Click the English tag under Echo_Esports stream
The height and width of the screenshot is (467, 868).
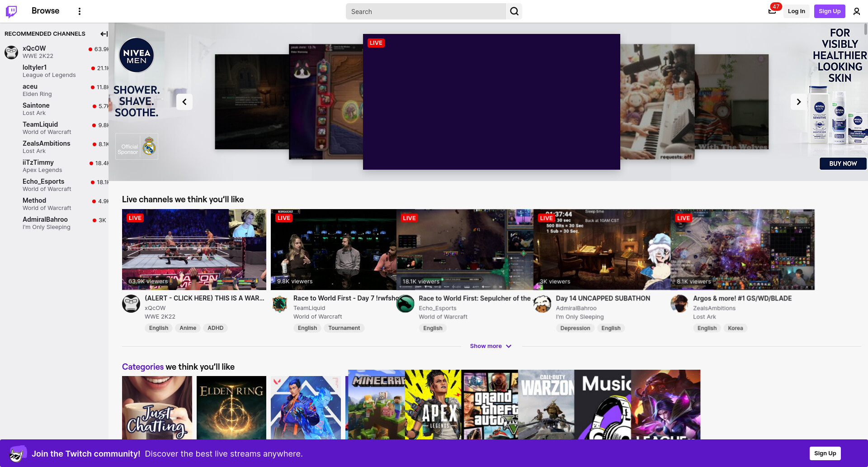[433, 328]
